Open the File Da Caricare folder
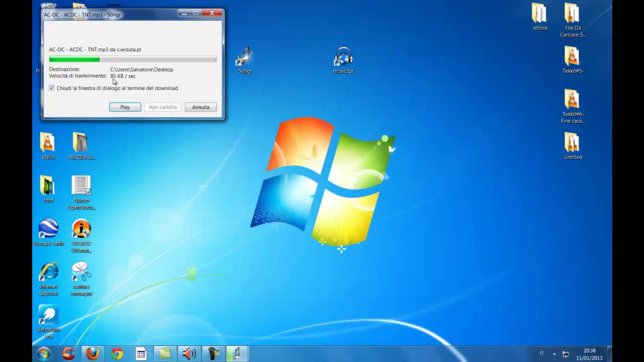Viewport: 644px width, 362px height. 572,20
